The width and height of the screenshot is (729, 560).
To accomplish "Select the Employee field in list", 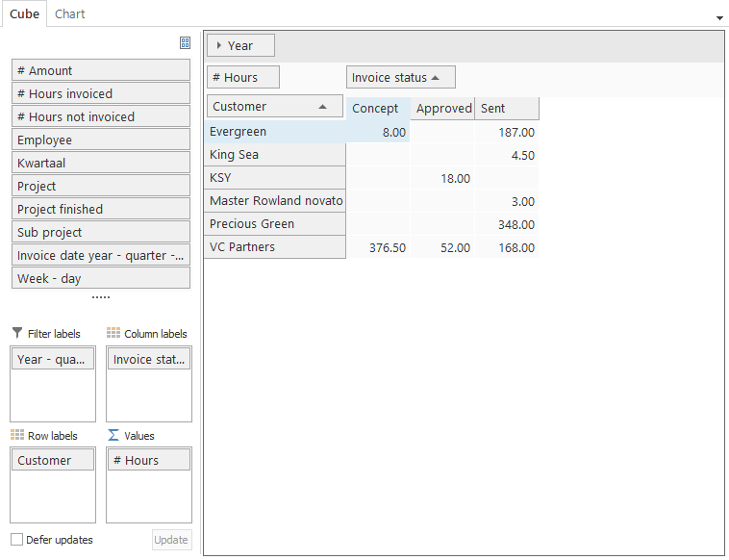I will 101,140.
